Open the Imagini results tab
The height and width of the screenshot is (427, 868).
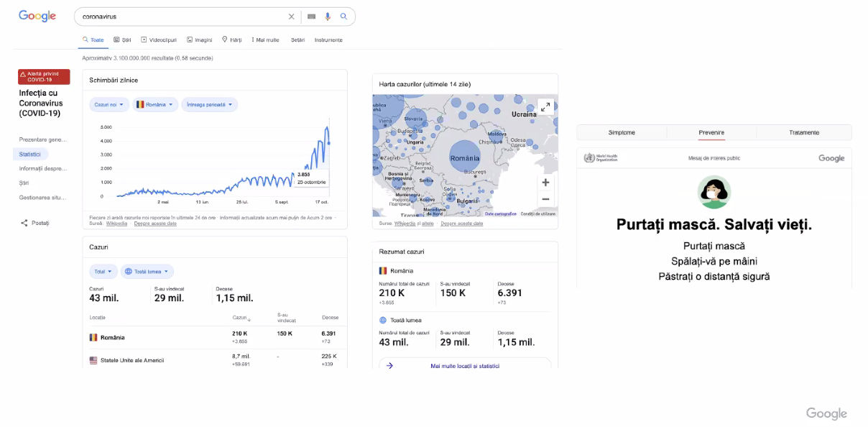pos(199,40)
